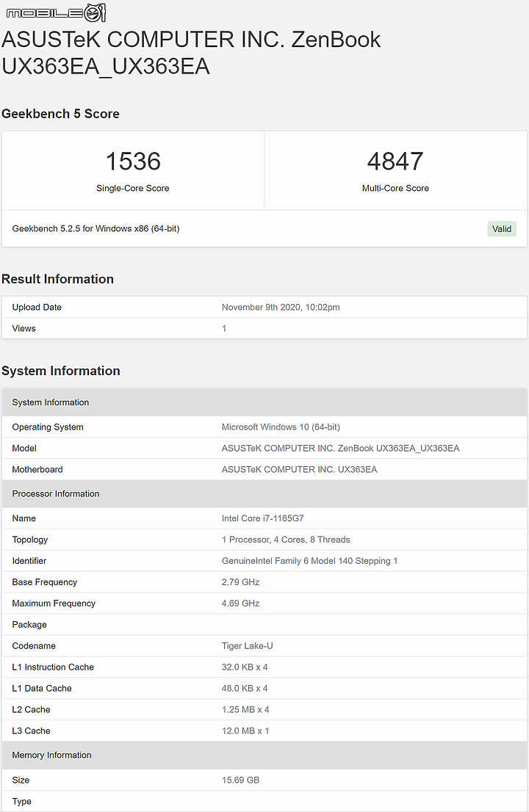Click the Model row label
529x812 pixels.
pyautogui.click(x=24, y=449)
